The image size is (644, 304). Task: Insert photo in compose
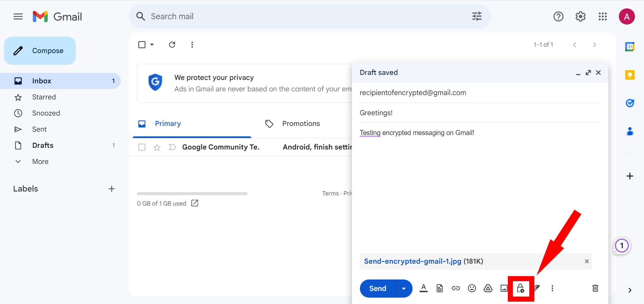pyautogui.click(x=504, y=288)
